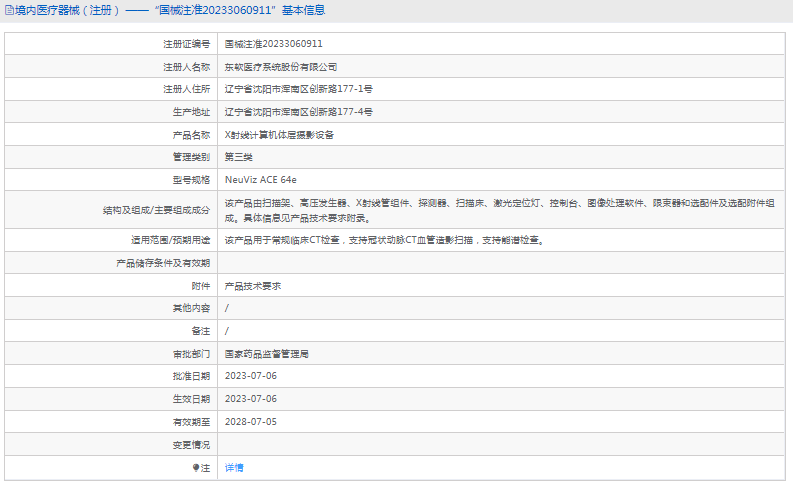Click the 适用范围/预期用途 label
This screenshot has height=486, width=793.
(x=170, y=240)
